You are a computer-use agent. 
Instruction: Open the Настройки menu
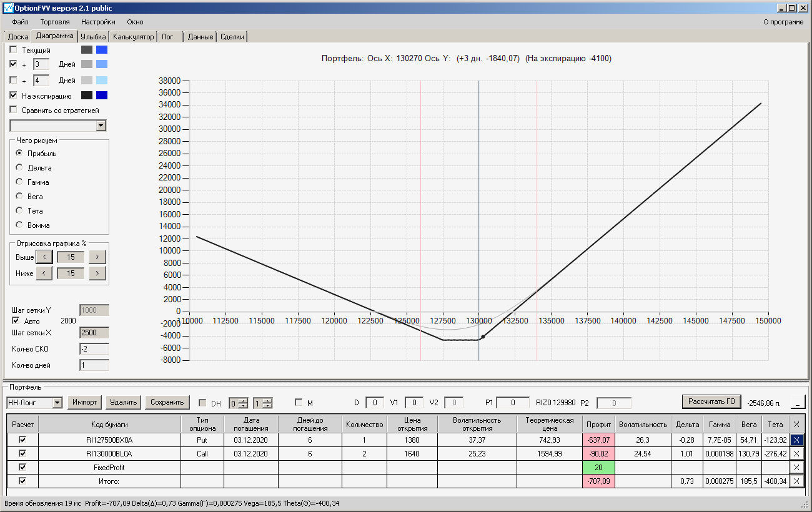[98, 22]
